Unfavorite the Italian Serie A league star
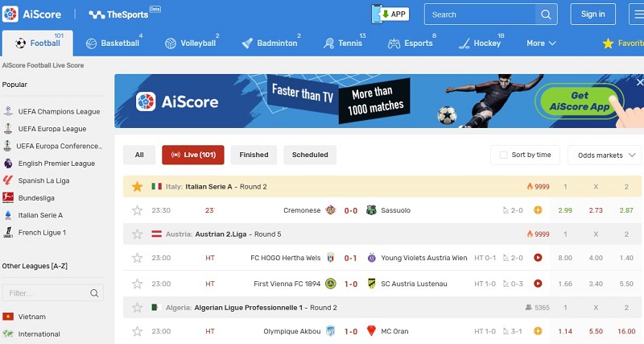Image resolution: width=644 pixels, height=344 pixels. [137, 187]
